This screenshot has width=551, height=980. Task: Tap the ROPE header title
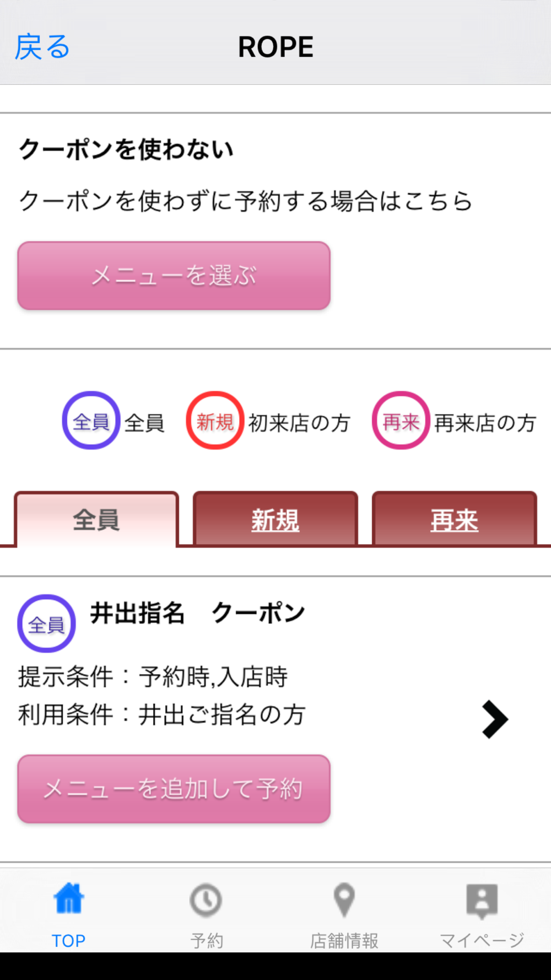[275, 47]
